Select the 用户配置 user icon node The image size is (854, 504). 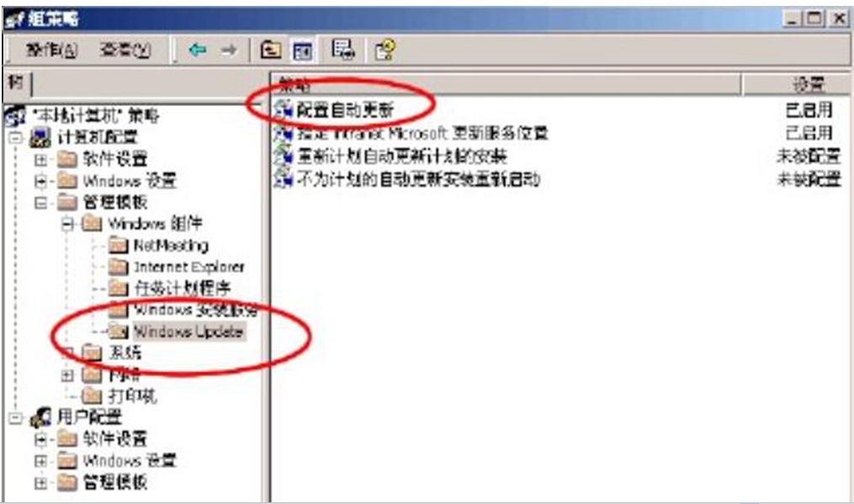pyautogui.click(x=40, y=417)
